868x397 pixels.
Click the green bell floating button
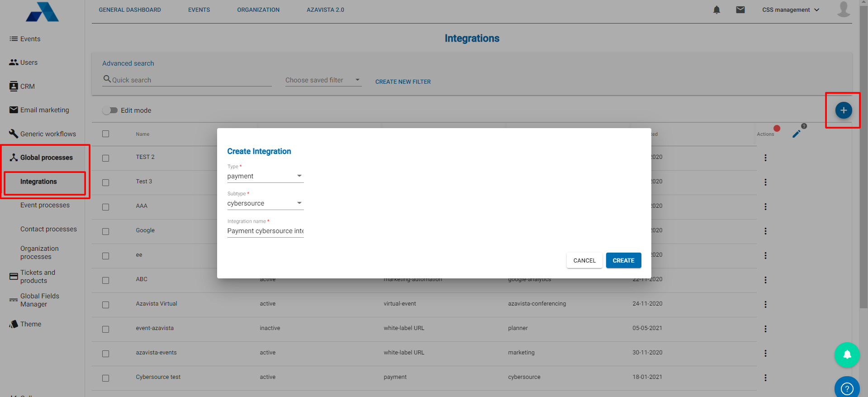click(847, 355)
